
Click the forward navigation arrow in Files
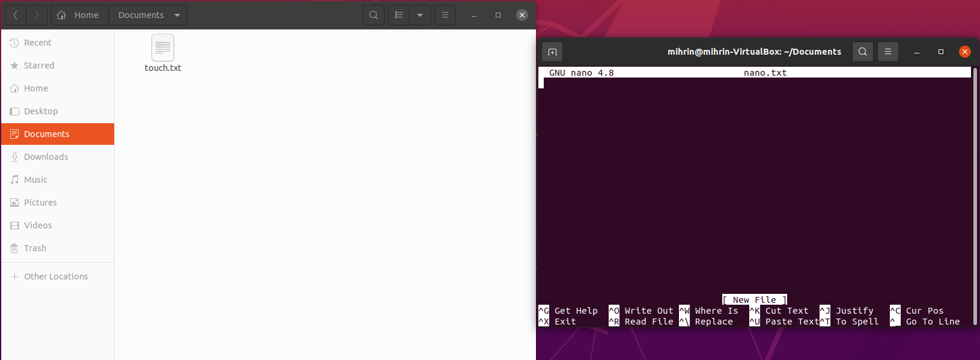[37, 15]
